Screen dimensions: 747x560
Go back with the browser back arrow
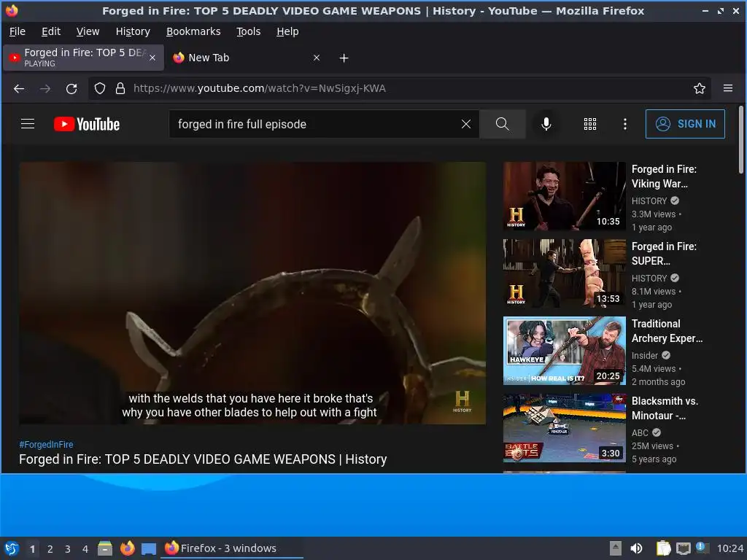pos(19,88)
